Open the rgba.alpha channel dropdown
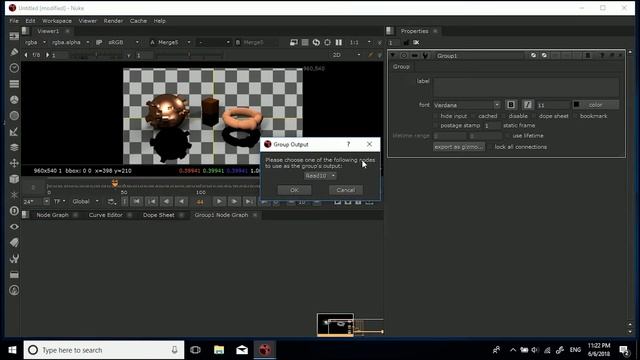Image resolution: width=640 pixels, height=360 pixels. (70, 42)
